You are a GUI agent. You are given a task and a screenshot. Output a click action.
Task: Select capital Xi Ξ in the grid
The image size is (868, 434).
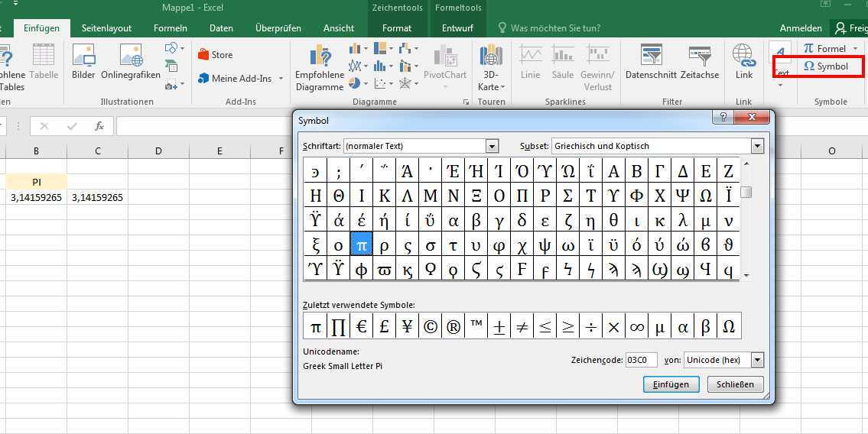point(476,196)
